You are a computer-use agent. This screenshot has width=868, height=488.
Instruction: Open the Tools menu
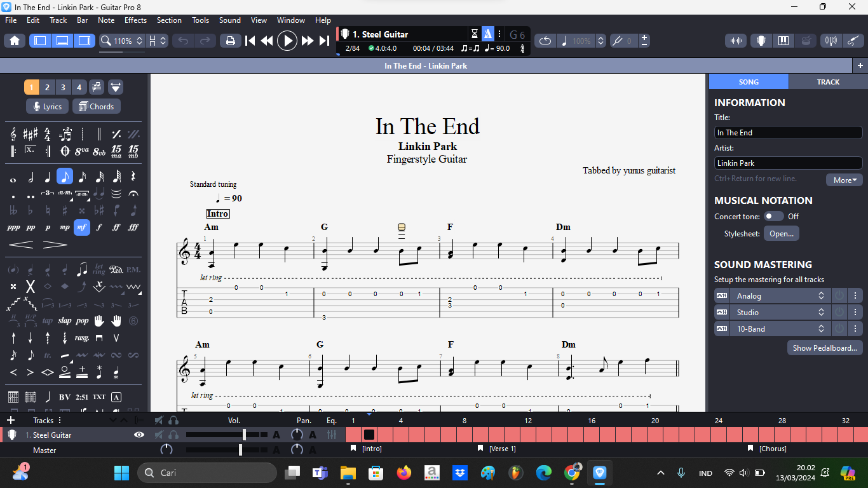[200, 20]
